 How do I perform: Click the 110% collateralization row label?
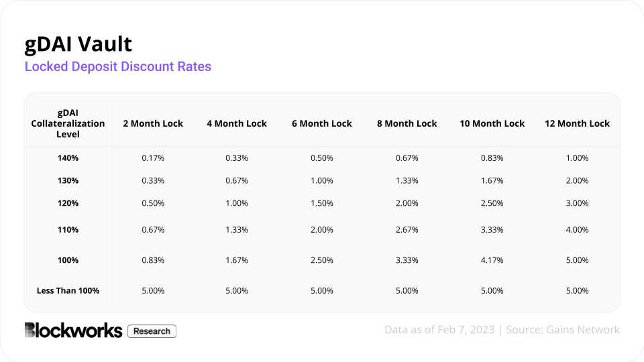pos(68,230)
